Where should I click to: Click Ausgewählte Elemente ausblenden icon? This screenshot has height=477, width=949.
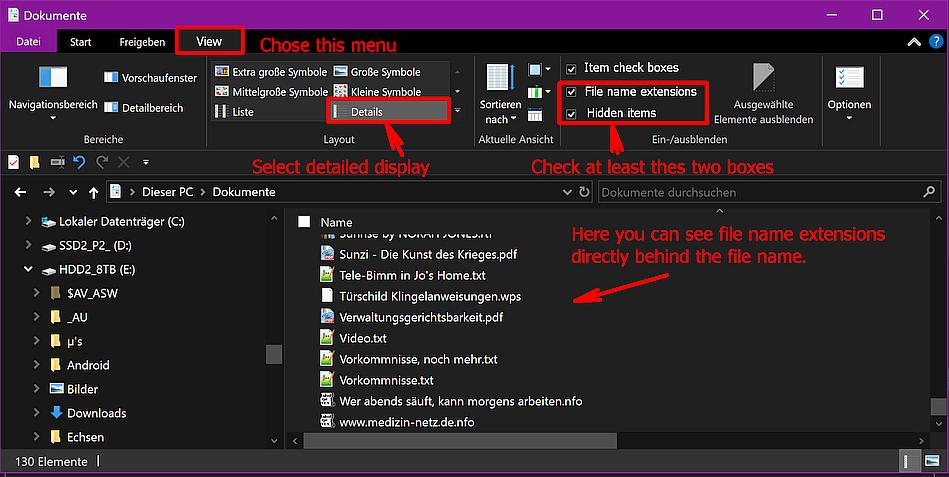[x=765, y=77]
